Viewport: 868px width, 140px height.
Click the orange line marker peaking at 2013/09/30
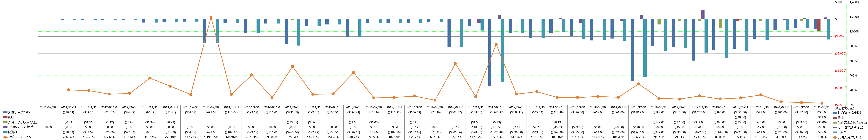point(211,17)
